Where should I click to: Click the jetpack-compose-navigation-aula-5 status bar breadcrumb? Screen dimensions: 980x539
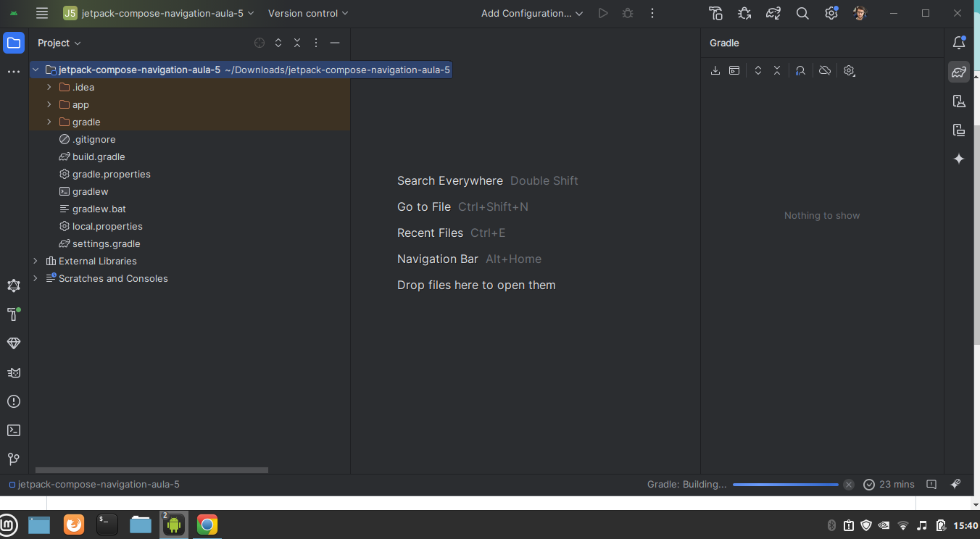point(94,485)
